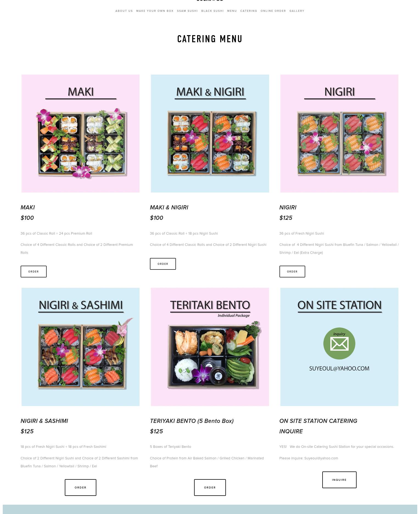This screenshot has height=514, width=420.
Task: Open the Teriyaki Bento product image
Action: click(210, 347)
